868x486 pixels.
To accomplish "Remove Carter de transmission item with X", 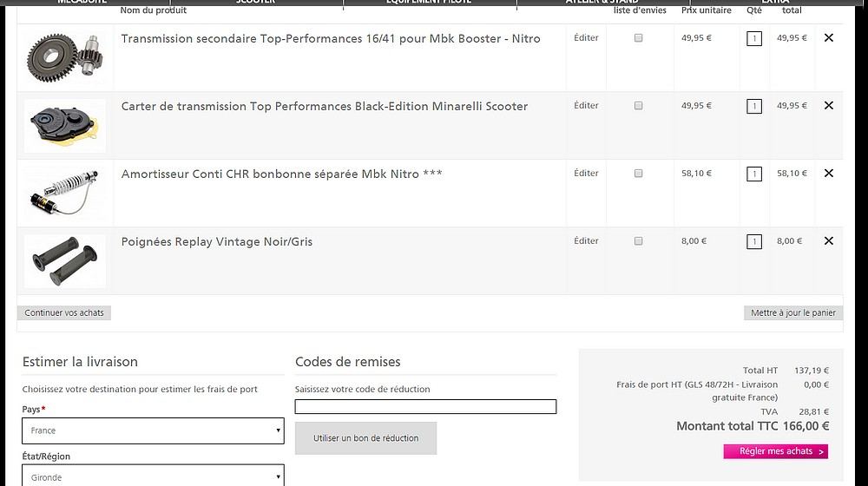I will 828,105.
